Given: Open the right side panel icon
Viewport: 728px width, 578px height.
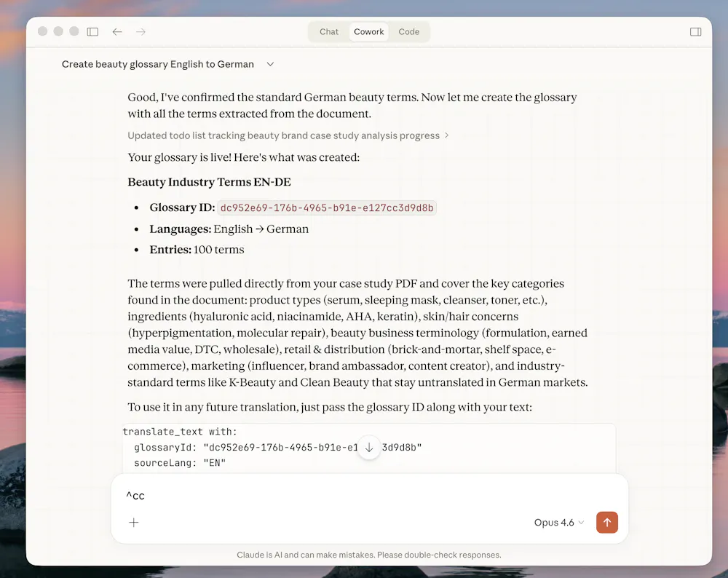Looking at the screenshot, I should [695, 31].
